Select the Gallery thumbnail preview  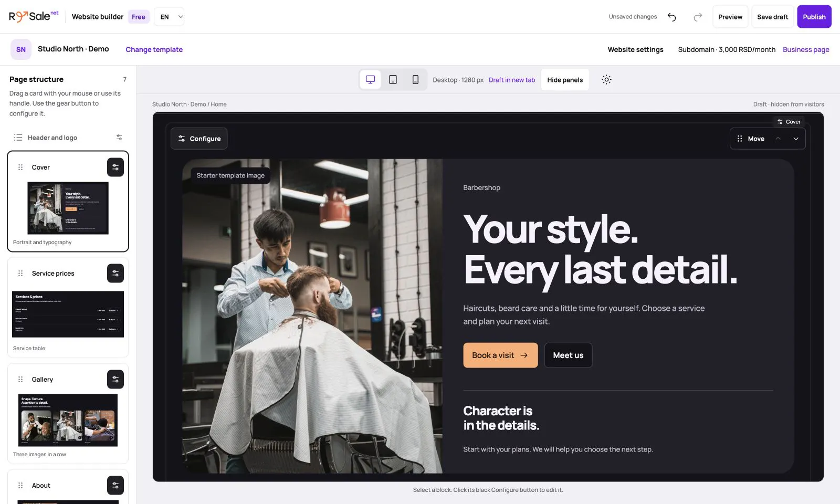point(68,420)
